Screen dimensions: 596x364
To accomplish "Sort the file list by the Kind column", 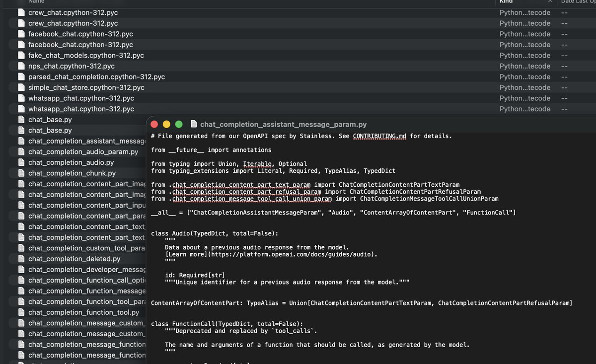I will pyautogui.click(x=506, y=1).
